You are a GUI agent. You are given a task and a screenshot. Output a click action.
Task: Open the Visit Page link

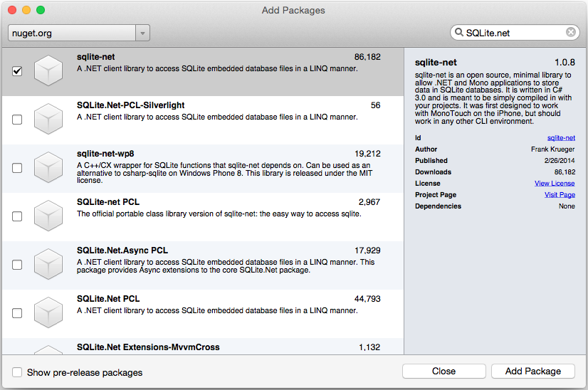pyautogui.click(x=560, y=195)
